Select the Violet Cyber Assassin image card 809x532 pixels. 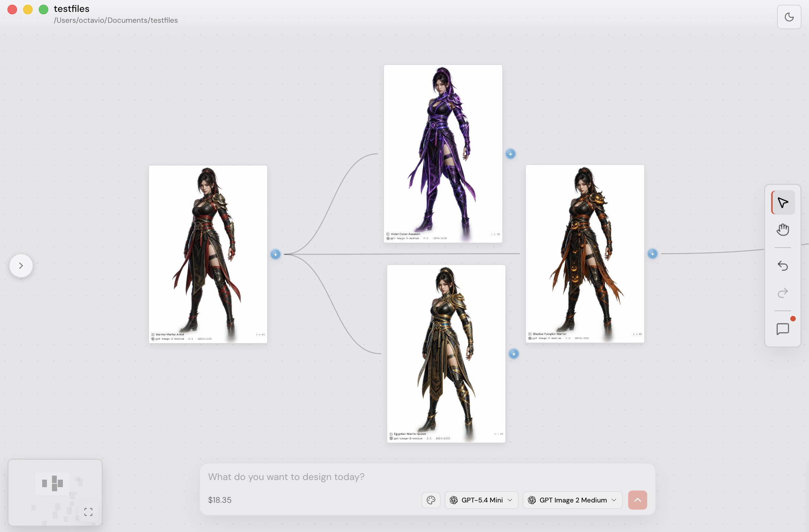click(x=443, y=154)
